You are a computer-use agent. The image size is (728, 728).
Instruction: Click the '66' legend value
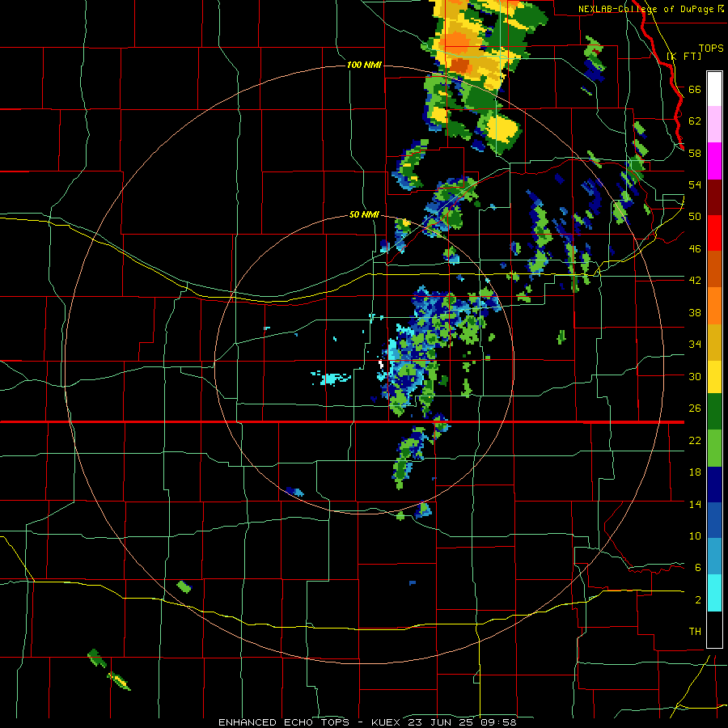click(x=695, y=89)
